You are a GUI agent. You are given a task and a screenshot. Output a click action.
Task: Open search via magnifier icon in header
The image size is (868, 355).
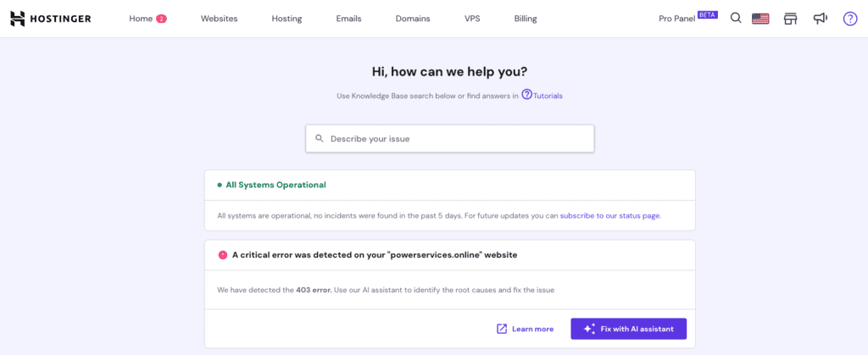pyautogui.click(x=736, y=19)
